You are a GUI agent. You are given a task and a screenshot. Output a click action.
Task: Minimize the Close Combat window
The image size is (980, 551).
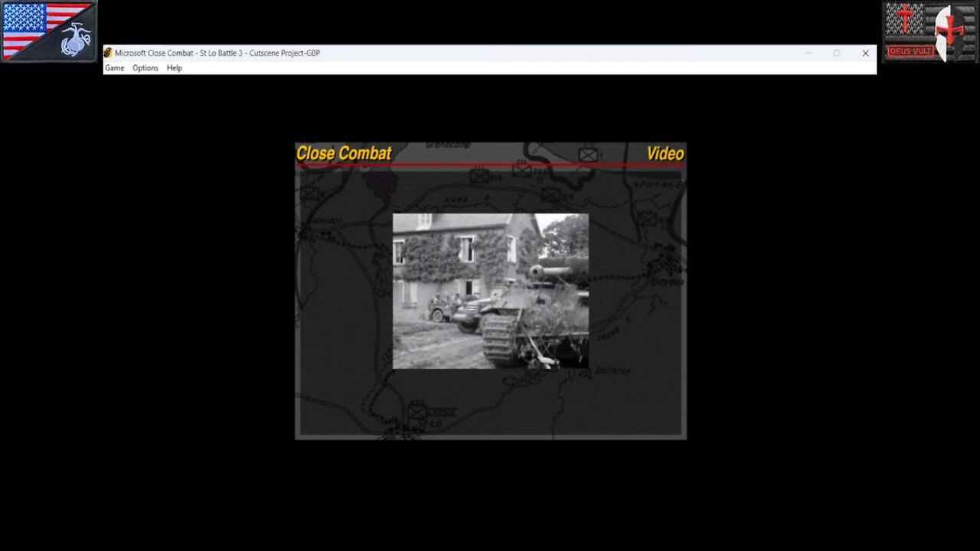pos(808,53)
